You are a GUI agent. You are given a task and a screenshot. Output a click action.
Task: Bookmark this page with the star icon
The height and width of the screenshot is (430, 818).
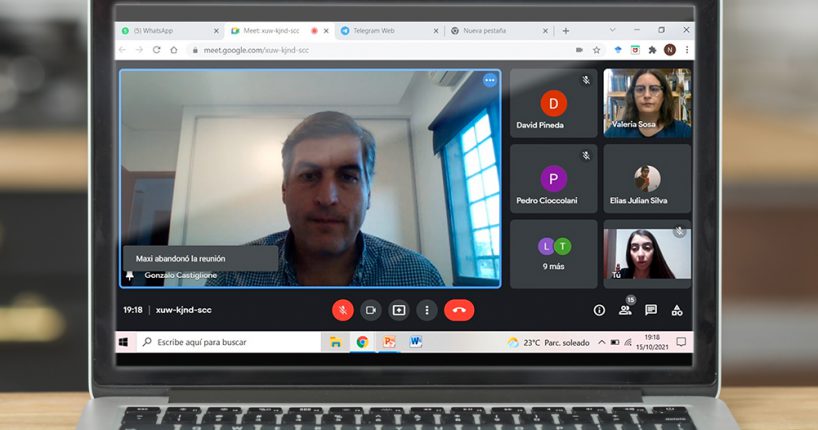coord(597,50)
